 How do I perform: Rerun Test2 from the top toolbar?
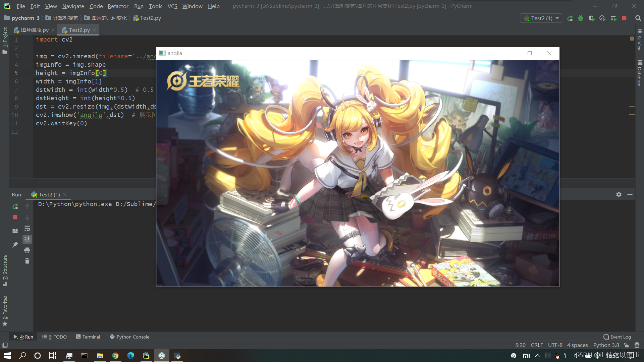570,18
